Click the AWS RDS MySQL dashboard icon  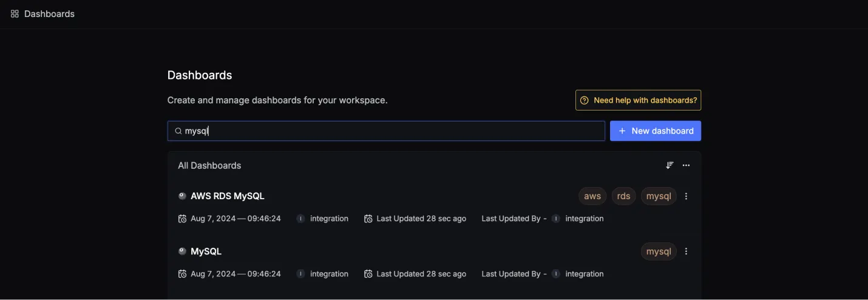(x=182, y=196)
